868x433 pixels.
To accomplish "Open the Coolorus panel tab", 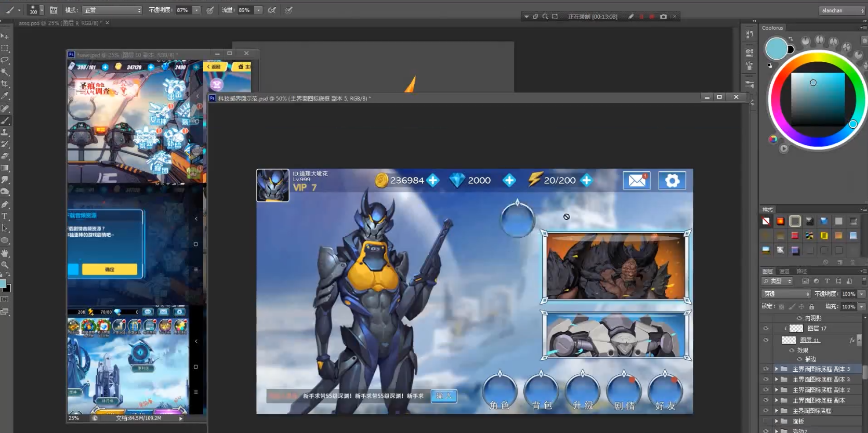I will (x=772, y=28).
